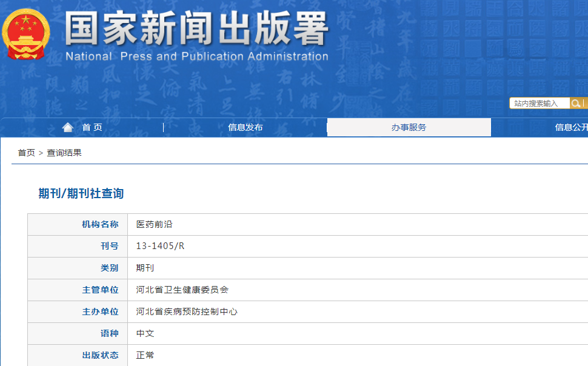Open the 信息发布 navigation tab

tap(246, 127)
